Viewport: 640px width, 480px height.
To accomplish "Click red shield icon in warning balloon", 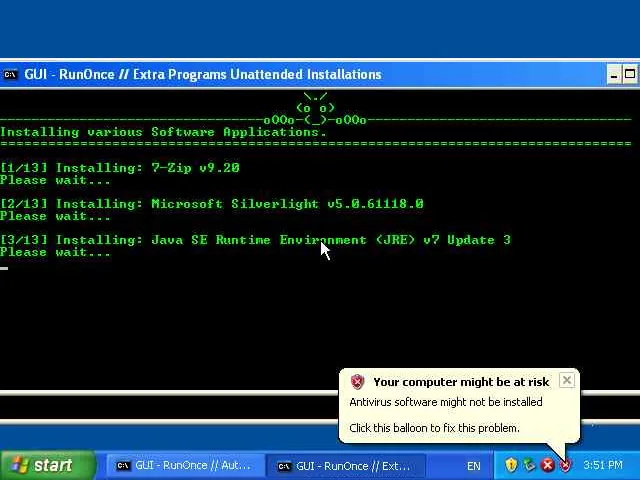I will [357, 382].
